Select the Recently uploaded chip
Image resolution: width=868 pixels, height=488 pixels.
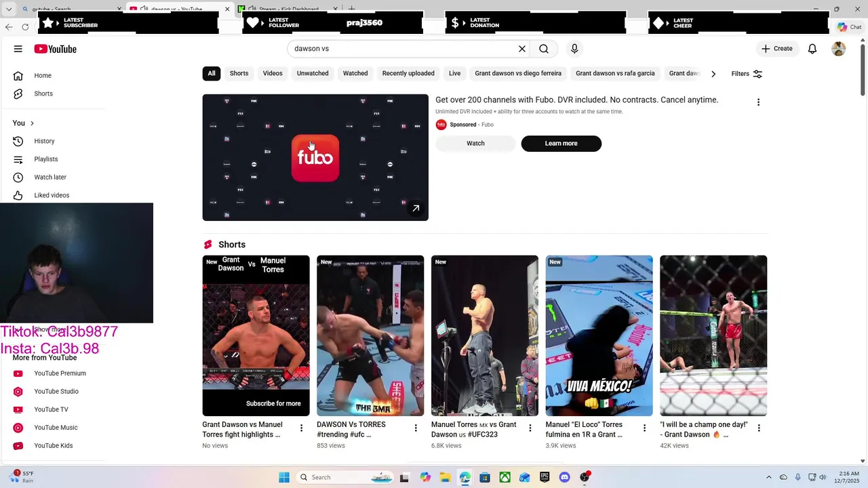coord(408,73)
